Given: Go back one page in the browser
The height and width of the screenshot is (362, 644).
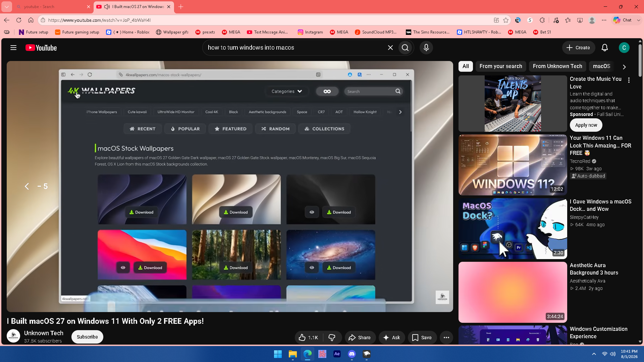Looking at the screenshot, I should (x=7, y=20).
